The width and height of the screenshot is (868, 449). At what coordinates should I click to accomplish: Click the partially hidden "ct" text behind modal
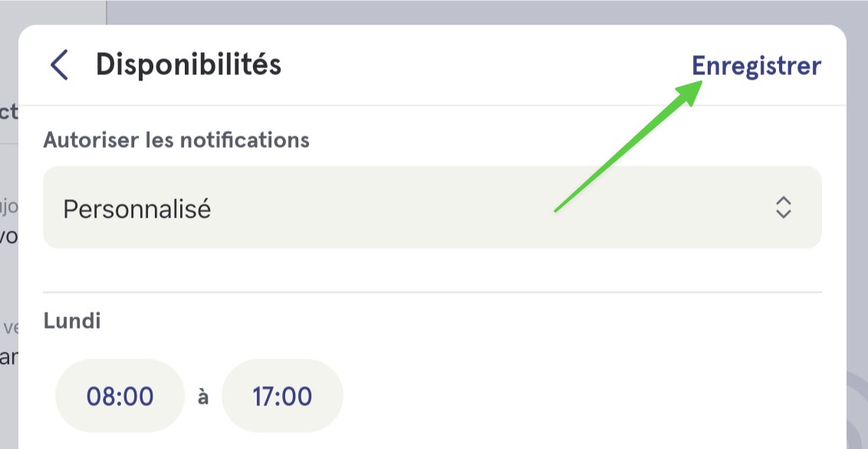[x=9, y=111]
